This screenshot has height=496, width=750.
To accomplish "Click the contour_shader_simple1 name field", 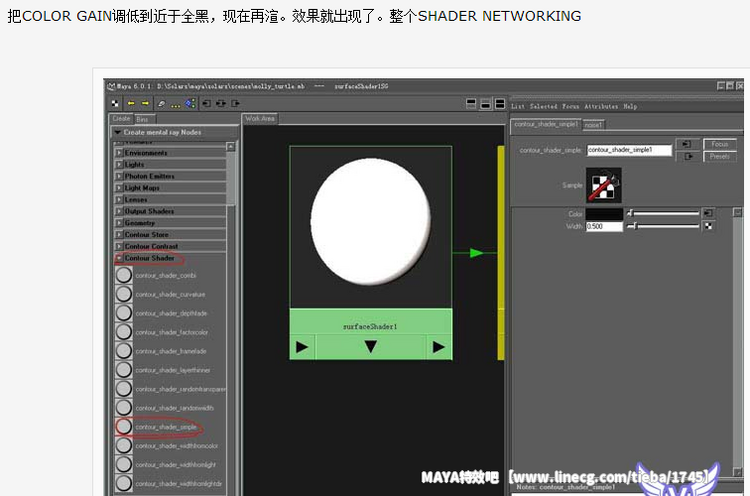I will (x=629, y=150).
